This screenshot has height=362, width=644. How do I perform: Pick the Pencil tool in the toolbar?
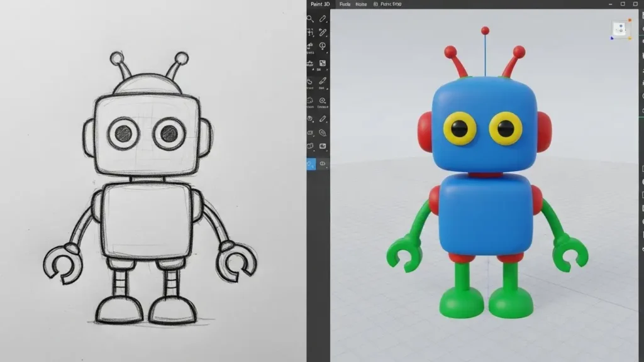(x=321, y=19)
